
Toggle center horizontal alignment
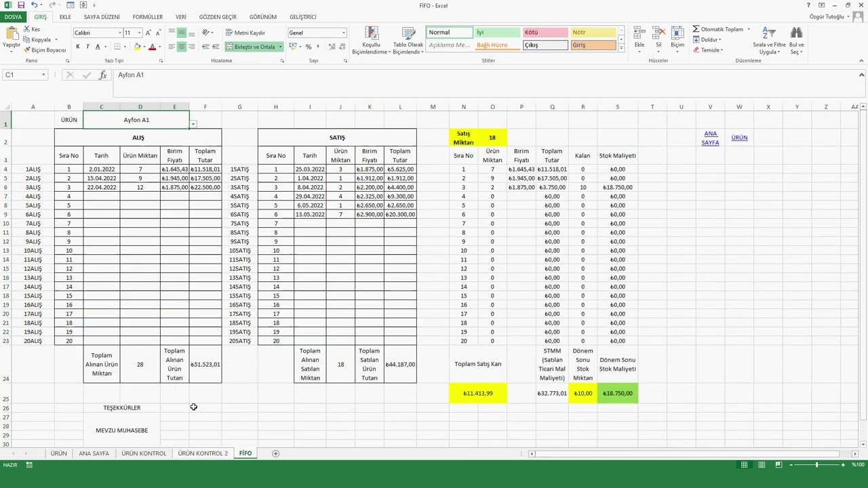(x=181, y=47)
